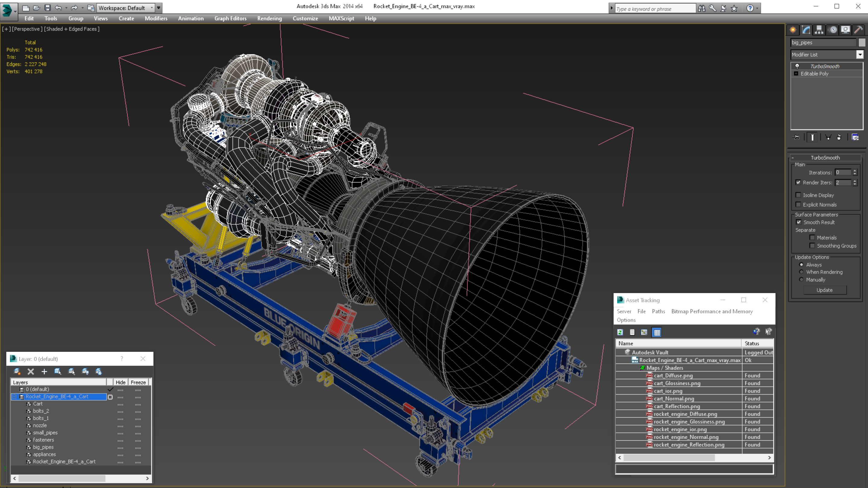The width and height of the screenshot is (868, 488).
Task: Click the keyword search input field
Action: 655,9
